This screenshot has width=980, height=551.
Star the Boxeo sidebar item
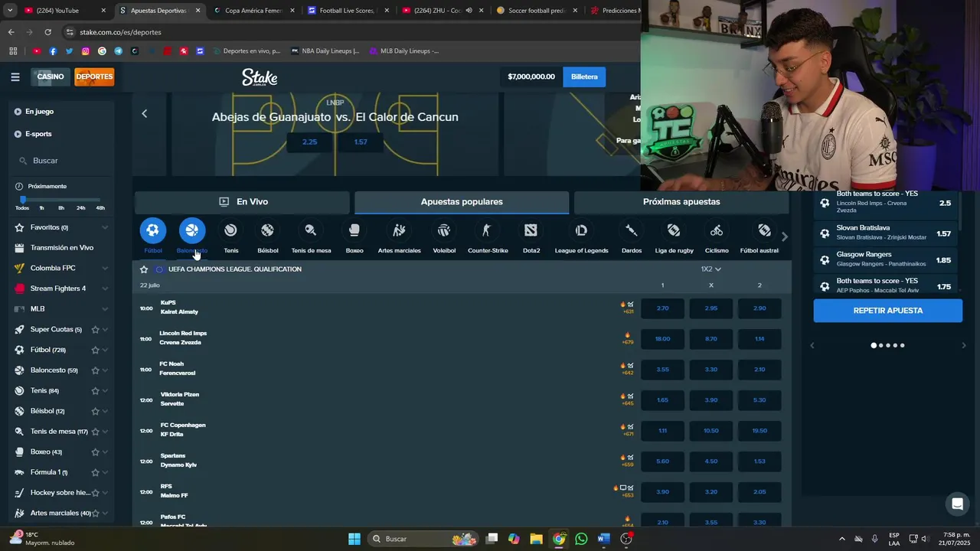click(95, 452)
